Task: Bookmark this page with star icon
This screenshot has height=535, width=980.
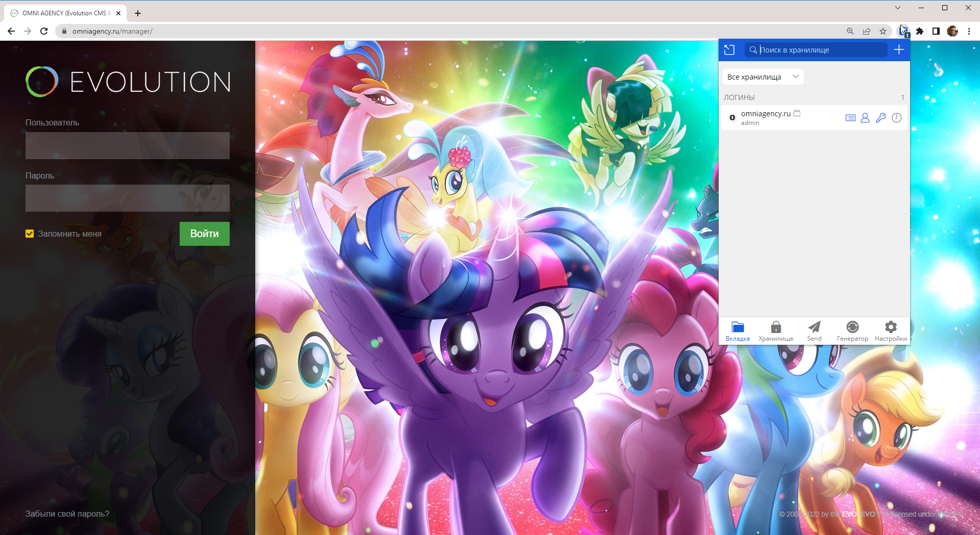Action: 883,31
